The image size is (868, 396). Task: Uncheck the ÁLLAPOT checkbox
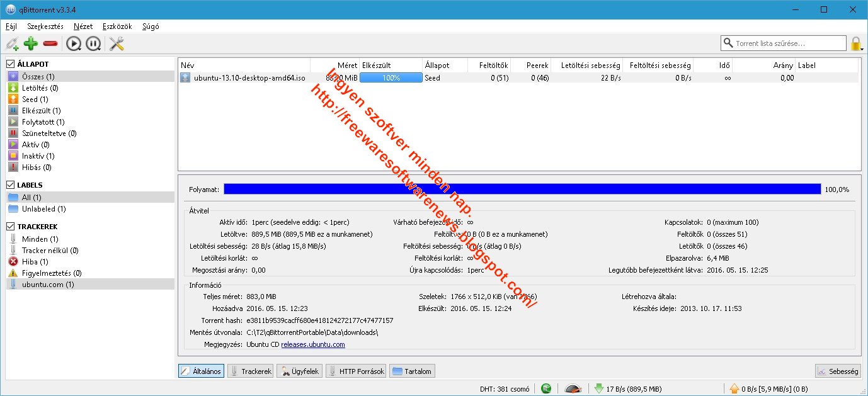pyautogui.click(x=10, y=64)
